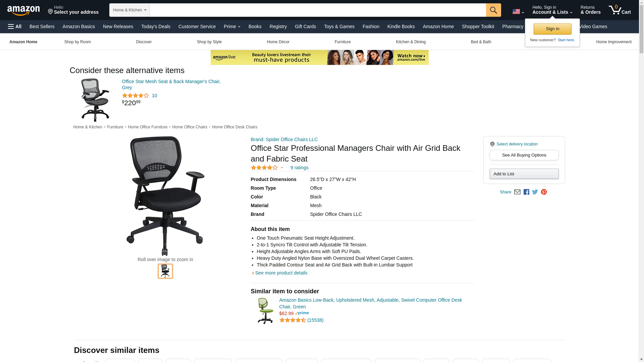
Task: Open the country flag language selector
Action: [x=518, y=12]
